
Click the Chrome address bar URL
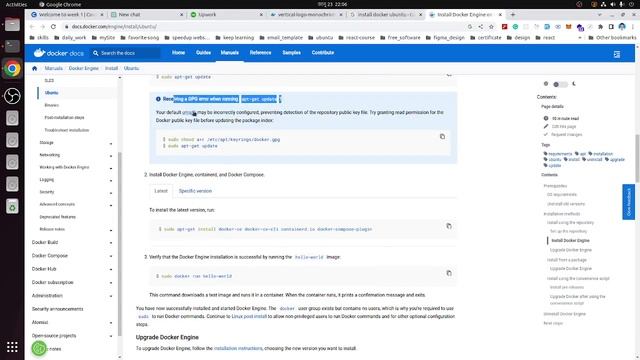(114, 27)
